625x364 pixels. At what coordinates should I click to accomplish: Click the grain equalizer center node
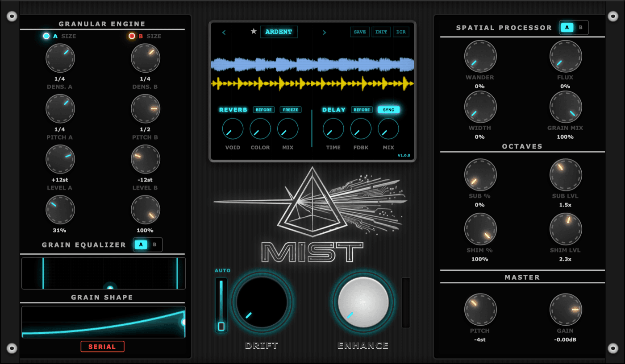click(x=110, y=288)
